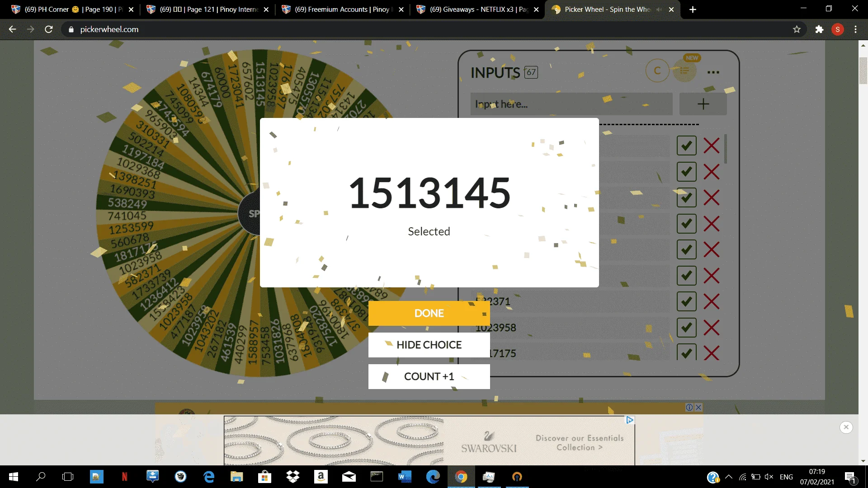Close the ad with the small X icon
Viewport: 868px width, 488px height.
pos(698,407)
